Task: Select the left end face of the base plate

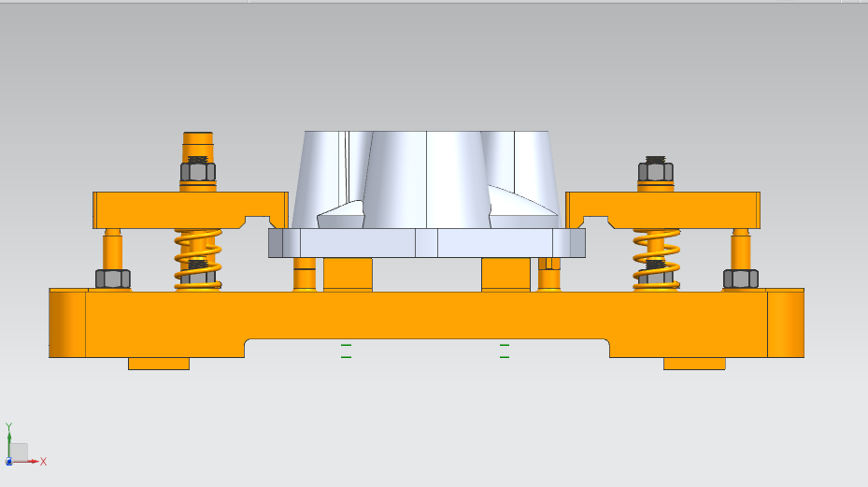Action: (67, 323)
